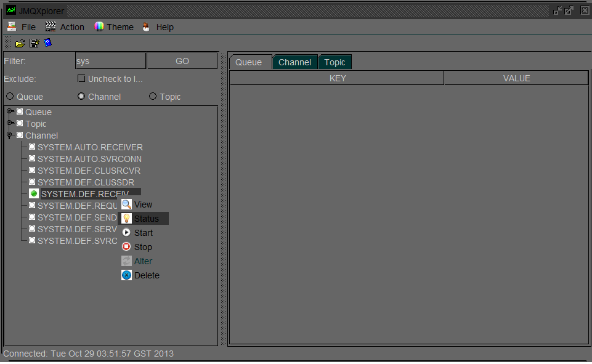Click the lightbulb Status icon
Screen dimensions: 592x364
tap(128, 218)
